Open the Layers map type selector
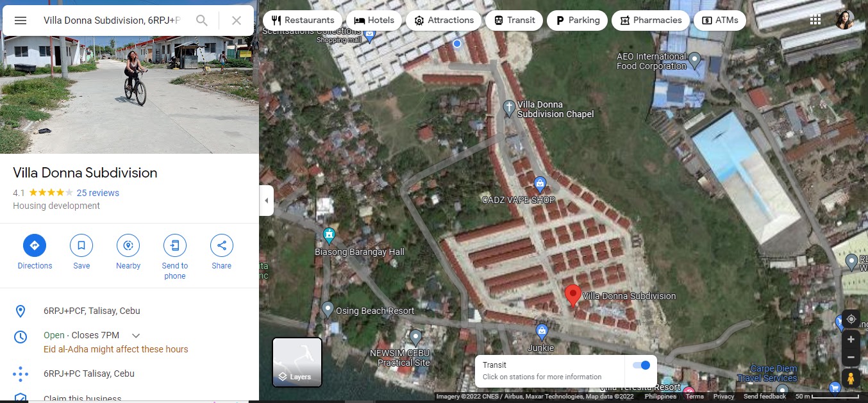This screenshot has width=868, height=403. pyautogui.click(x=297, y=362)
